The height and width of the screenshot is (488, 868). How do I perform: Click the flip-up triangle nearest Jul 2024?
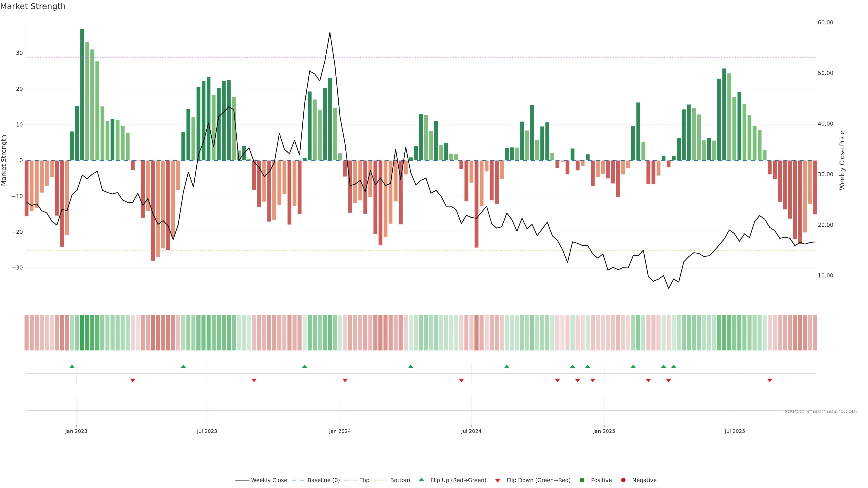tap(506, 366)
